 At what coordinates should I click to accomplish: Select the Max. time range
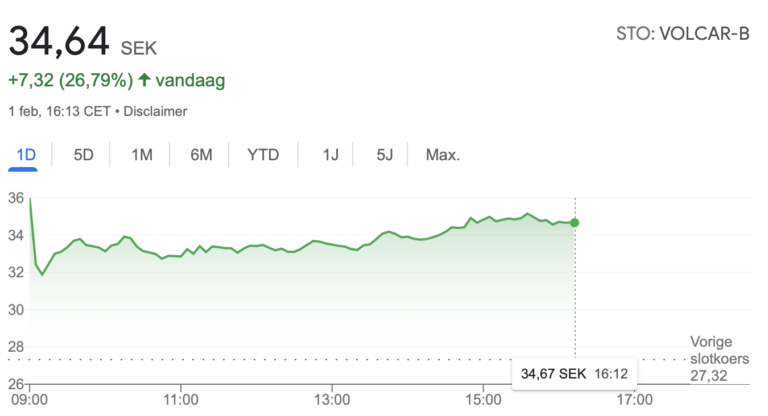(442, 155)
